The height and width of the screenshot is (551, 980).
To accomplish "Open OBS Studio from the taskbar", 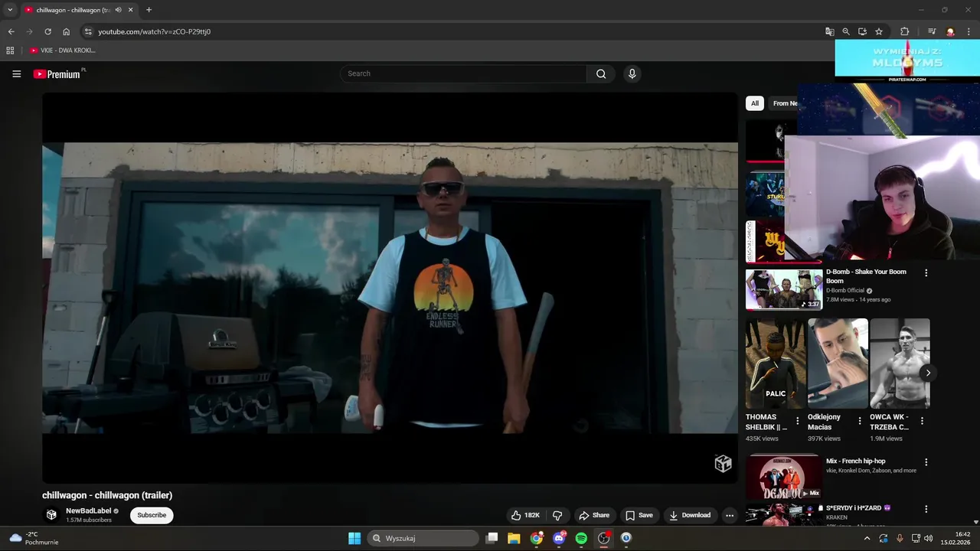I will coord(603,538).
